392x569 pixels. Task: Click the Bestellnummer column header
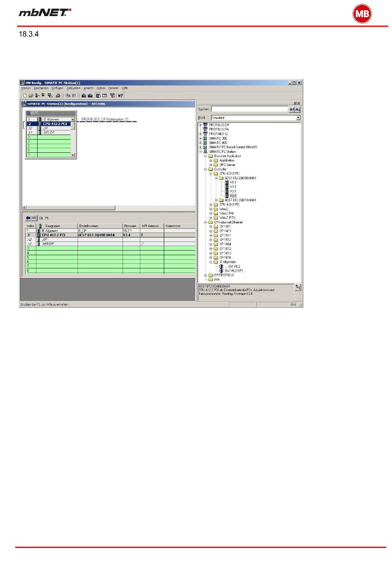(x=100, y=226)
